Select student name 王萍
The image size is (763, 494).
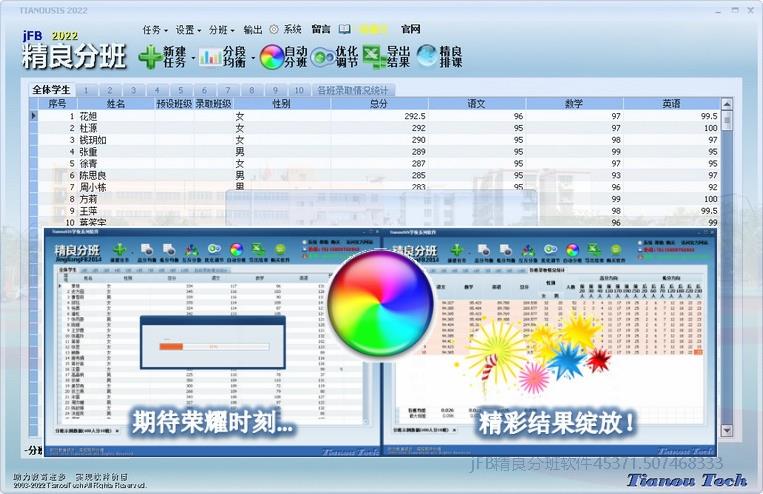(x=88, y=211)
